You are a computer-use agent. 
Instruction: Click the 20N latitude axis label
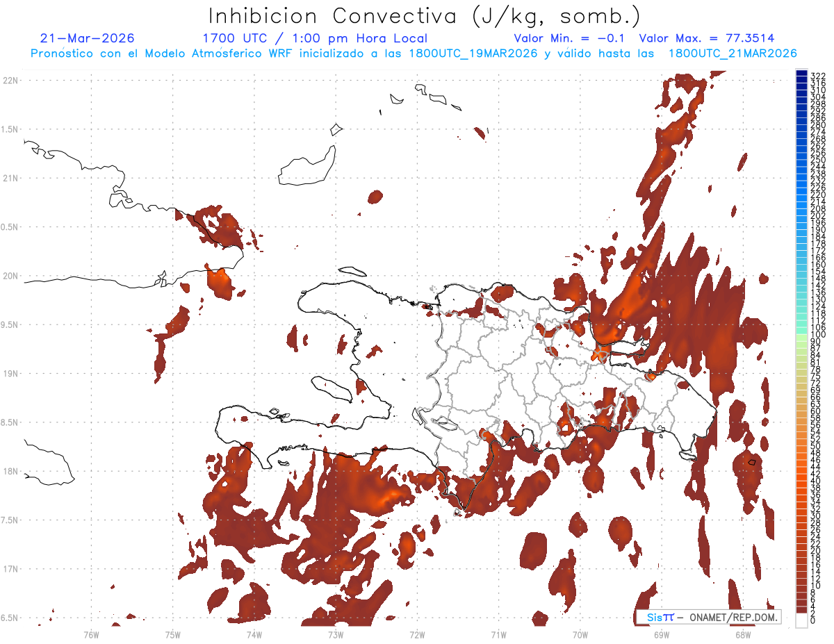pyautogui.click(x=10, y=276)
